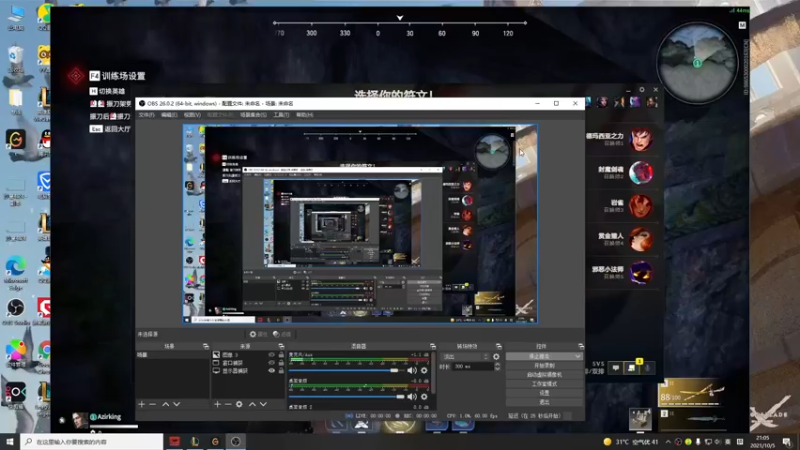Click the transition duration 300 ms field
800x450 pixels.
pos(472,366)
